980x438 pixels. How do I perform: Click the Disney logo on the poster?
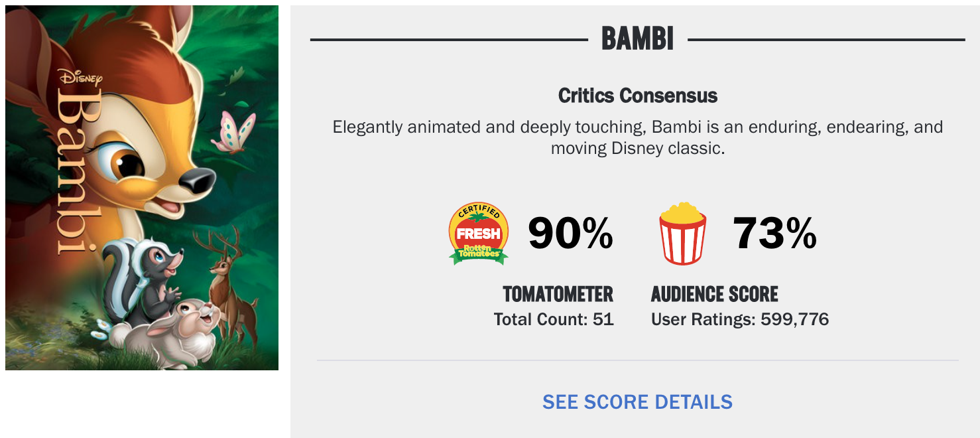click(x=80, y=78)
